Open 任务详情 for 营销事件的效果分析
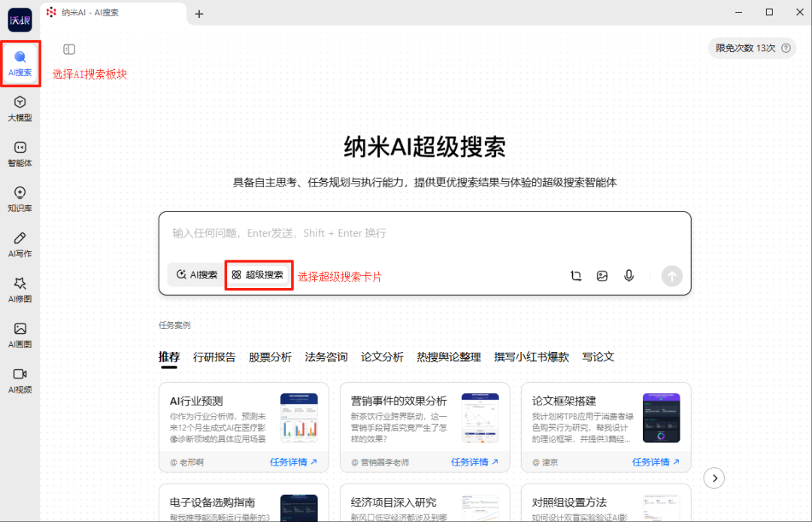Screen dimensions: 812x522 (x=474, y=462)
